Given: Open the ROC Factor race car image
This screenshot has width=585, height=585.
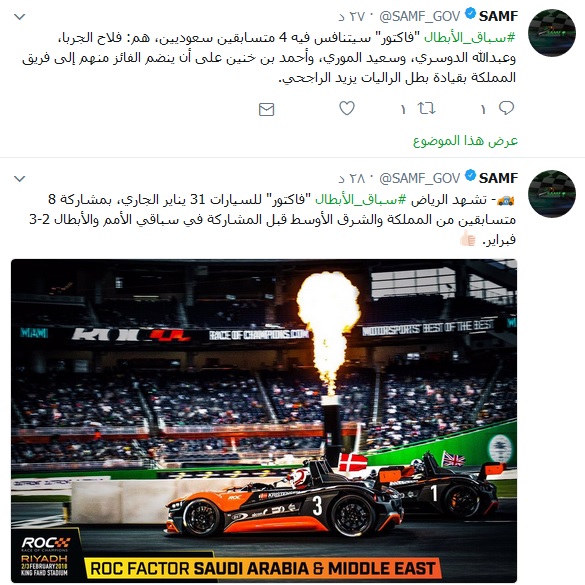Looking at the screenshot, I should pyautogui.click(x=264, y=420).
